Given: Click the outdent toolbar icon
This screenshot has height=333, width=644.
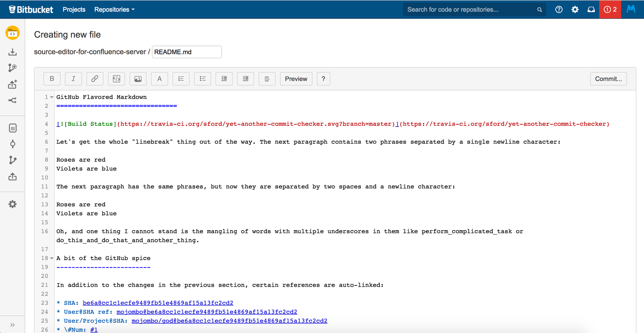Looking at the screenshot, I should click(x=245, y=79).
